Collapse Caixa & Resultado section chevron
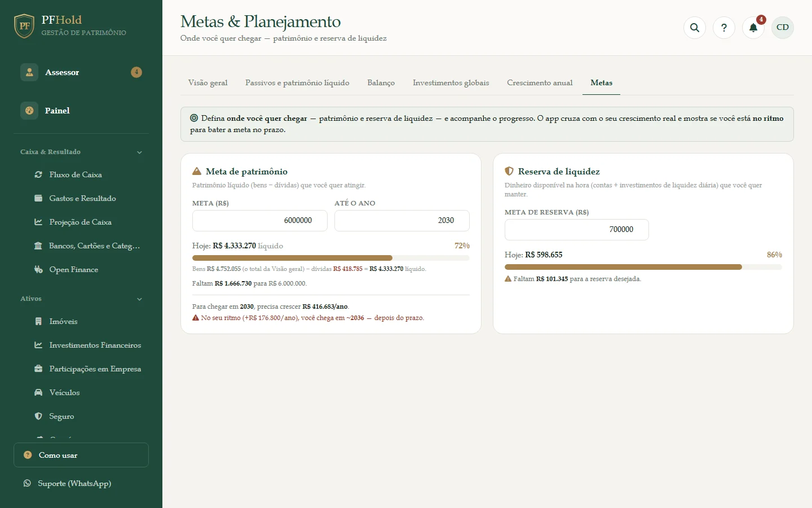This screenshot has width=812, height=508. click(139, 152)
